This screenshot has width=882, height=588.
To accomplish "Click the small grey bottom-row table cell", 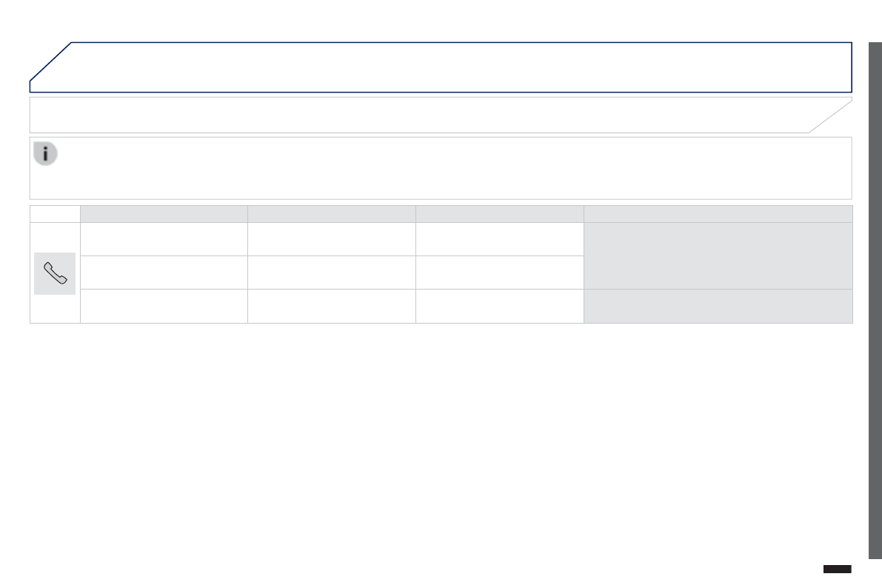I will tap(718, 306).
